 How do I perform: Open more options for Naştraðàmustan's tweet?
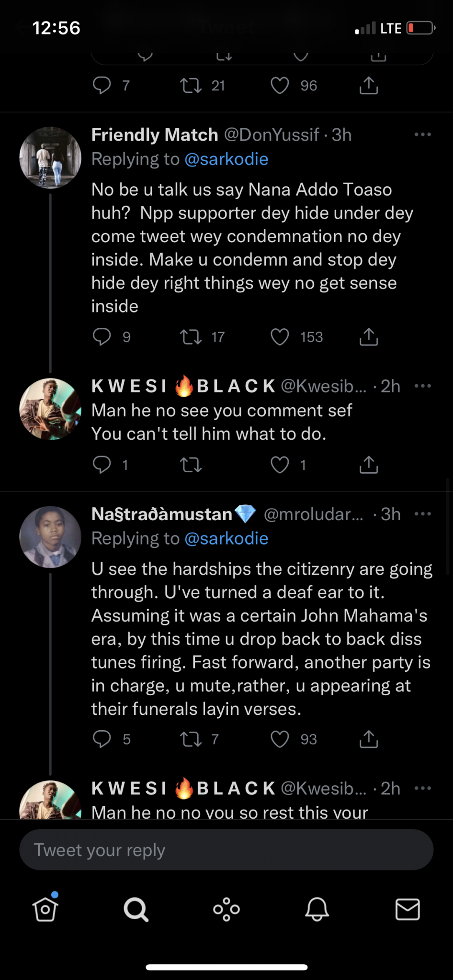(x=422, y=514)
